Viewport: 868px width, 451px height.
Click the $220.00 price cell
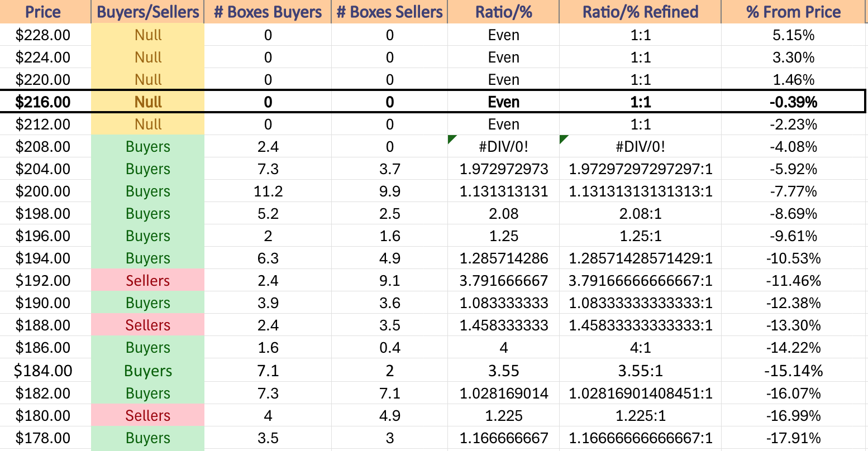point(45,80)
